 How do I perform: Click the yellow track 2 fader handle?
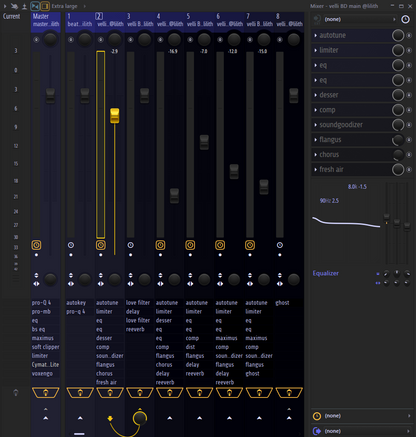[114, 115]
